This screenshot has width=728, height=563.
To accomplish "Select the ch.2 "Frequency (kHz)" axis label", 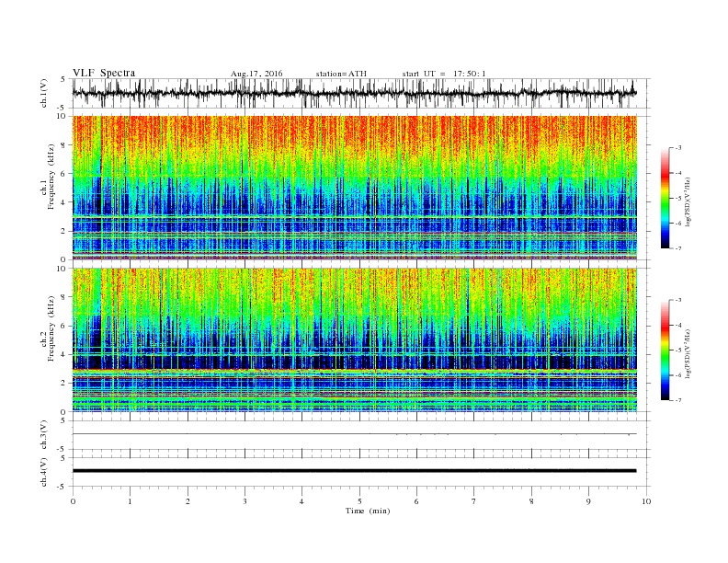I will tap(51, 329).
